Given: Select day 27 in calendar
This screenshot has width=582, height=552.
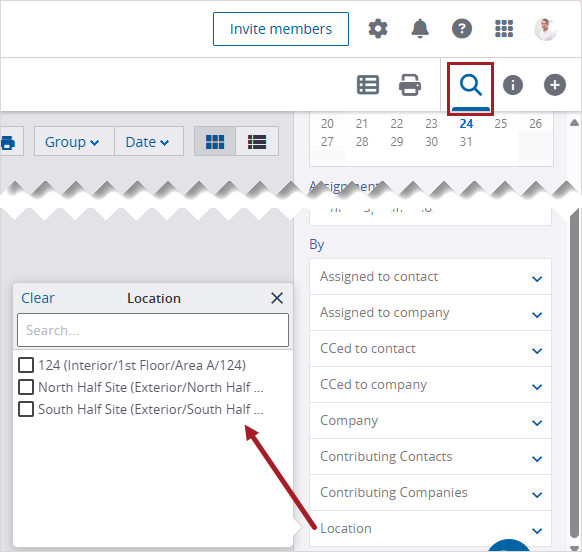Looking at the screenshot, I should tap(327, 142).
